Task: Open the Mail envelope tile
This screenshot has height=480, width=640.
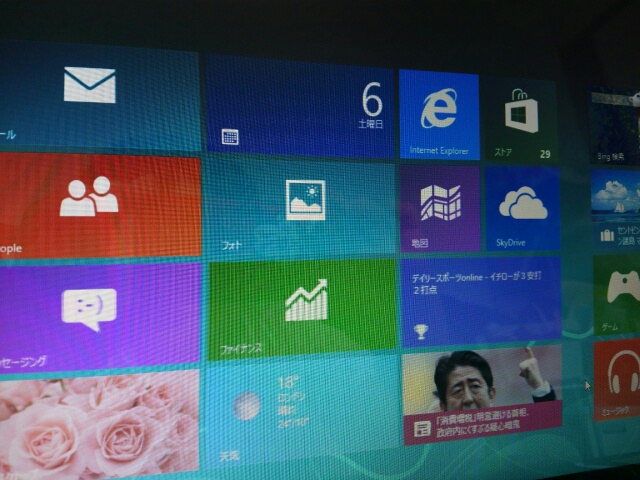Action: (100, 96)
